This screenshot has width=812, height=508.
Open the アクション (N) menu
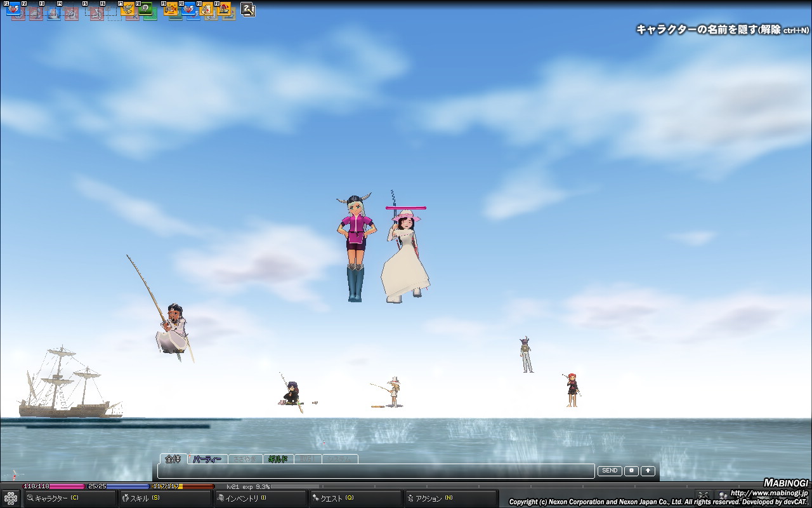click(x=450, y=498)
